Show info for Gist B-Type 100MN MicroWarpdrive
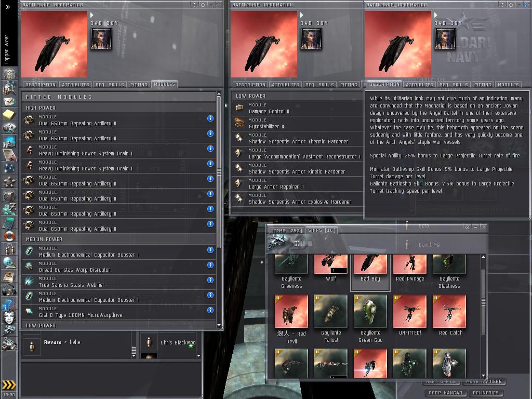Screen dimensions: 532x399 210,310
